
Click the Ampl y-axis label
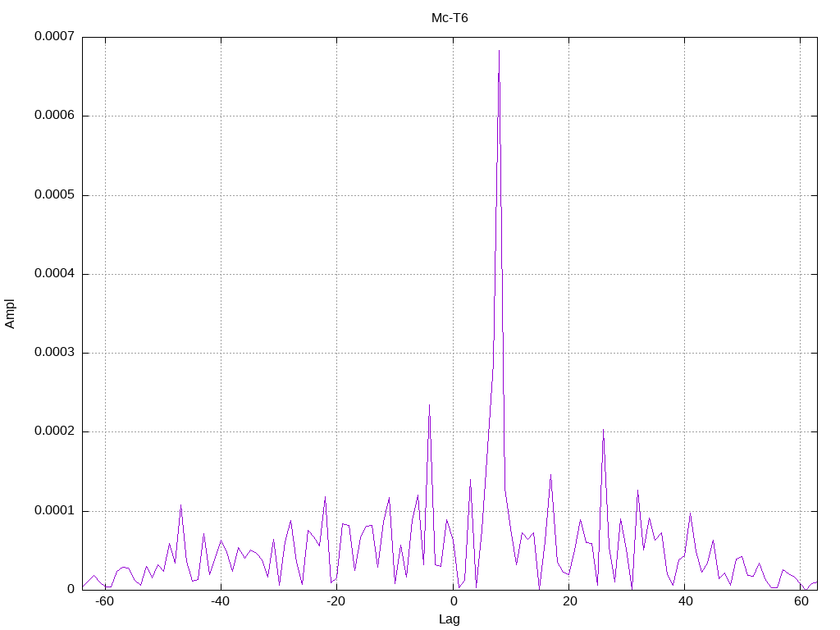pyautogui.click(x=10, y=313)
